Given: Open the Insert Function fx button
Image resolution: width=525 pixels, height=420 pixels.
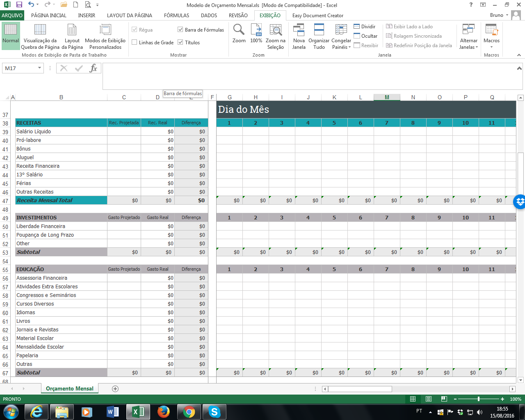Looking at the screenshot, I should coord(94,68).
